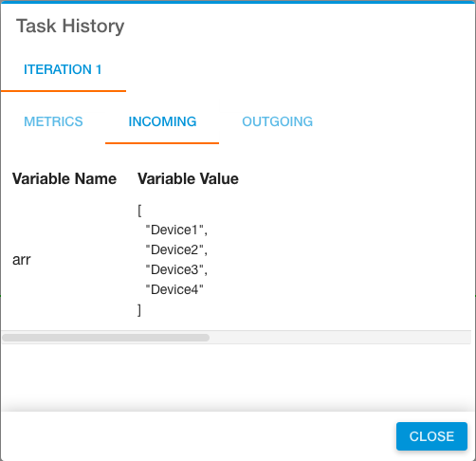This screenshot has height=461, width=476.
Task: Select the INCOMING tab
Action: click(162, 121)
